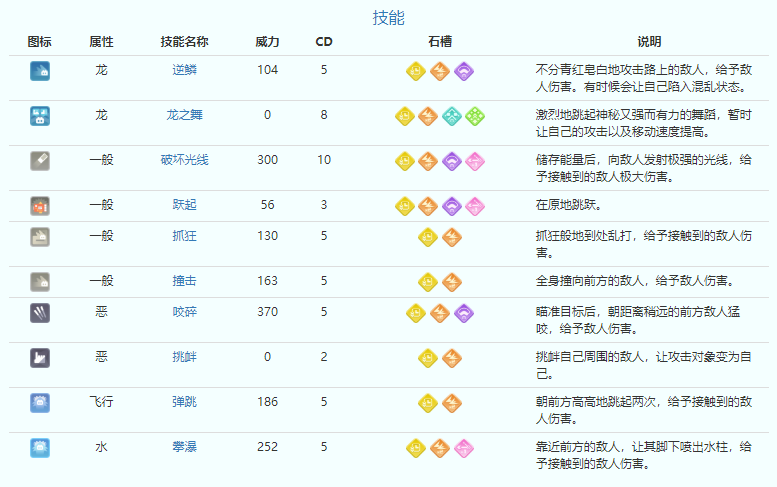Open the 弹跳 skill link
This screenshot has width=777, height=487.
[x=184, y=402]
